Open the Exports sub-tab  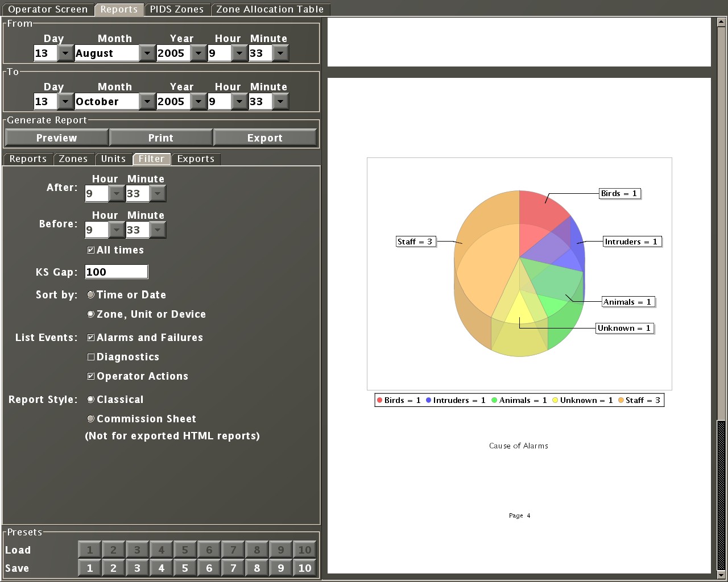tap(196, 159)
